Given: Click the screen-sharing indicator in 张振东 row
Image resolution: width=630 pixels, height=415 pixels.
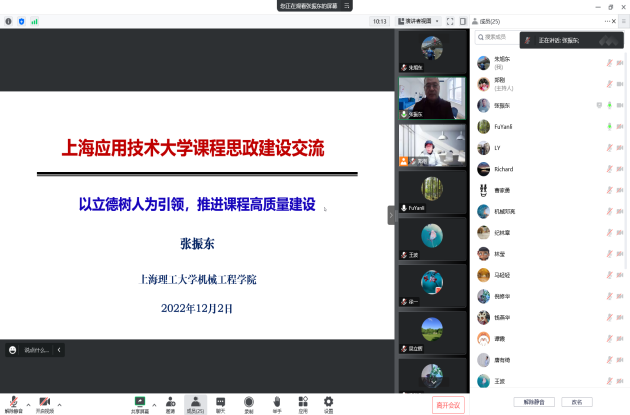Looking at the screenshot, I should coord(599,105).
